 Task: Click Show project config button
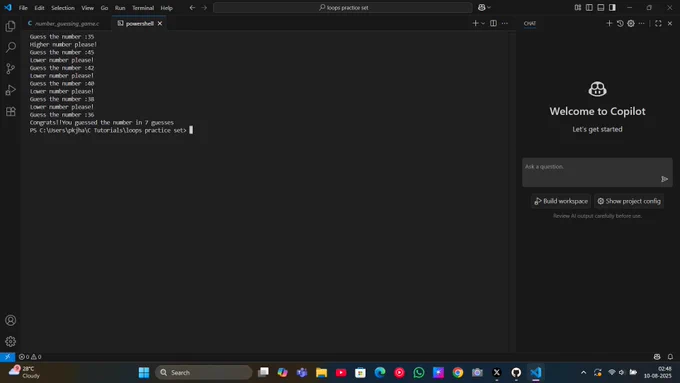629,201
